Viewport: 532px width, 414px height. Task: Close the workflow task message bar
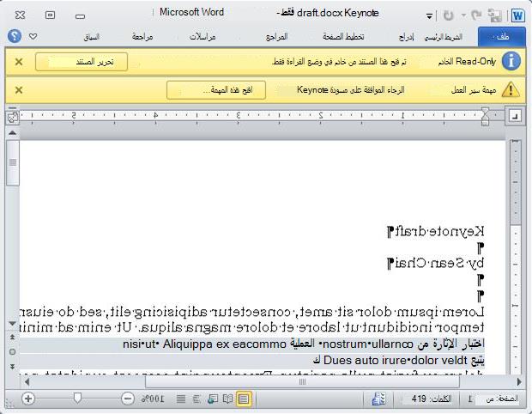19,90
